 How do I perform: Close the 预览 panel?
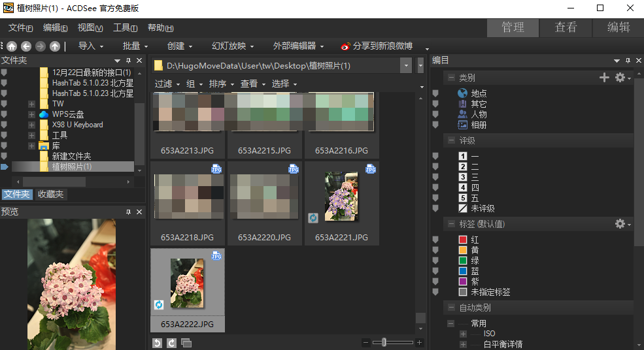[x=139, y=212]
